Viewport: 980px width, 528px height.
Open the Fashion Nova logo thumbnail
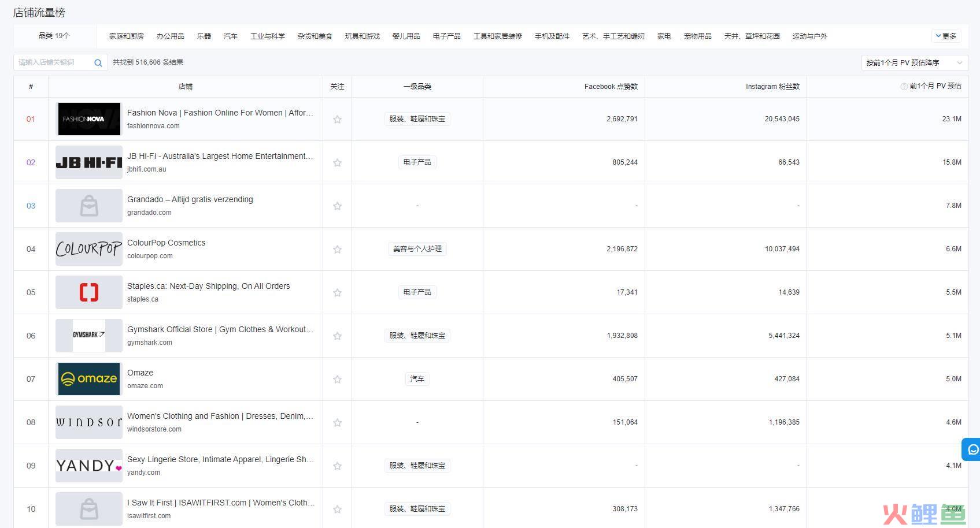point(89,119)
